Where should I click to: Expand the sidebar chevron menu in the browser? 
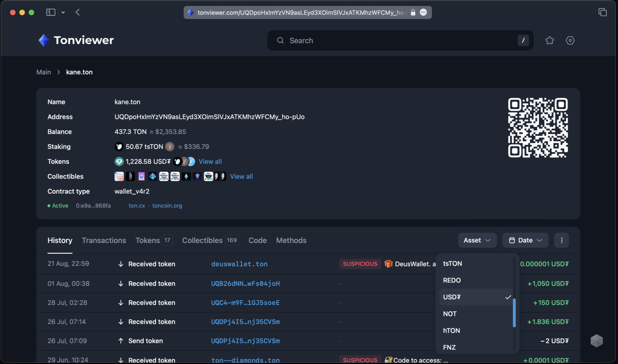pos(63,12)
